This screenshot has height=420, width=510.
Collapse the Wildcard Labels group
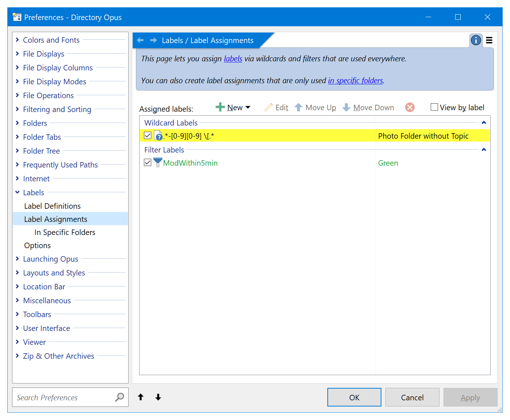point(484,123)
